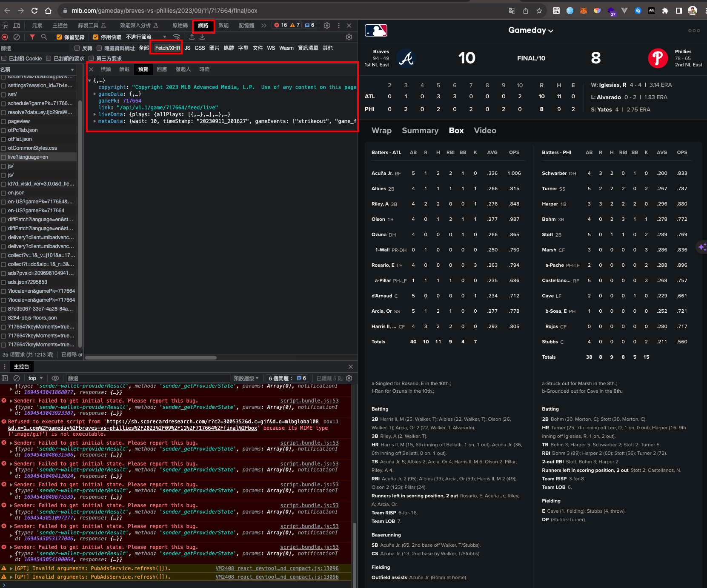Filter requests by CSS type
Image resolution: width=707 pixels, height=588 pixels.
click(200, 48)
